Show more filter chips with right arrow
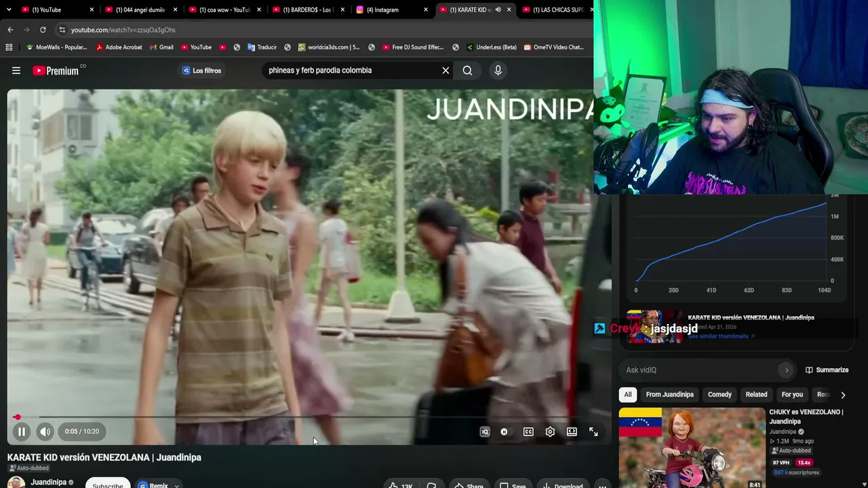The image size is (868, 488). [843, 394]
